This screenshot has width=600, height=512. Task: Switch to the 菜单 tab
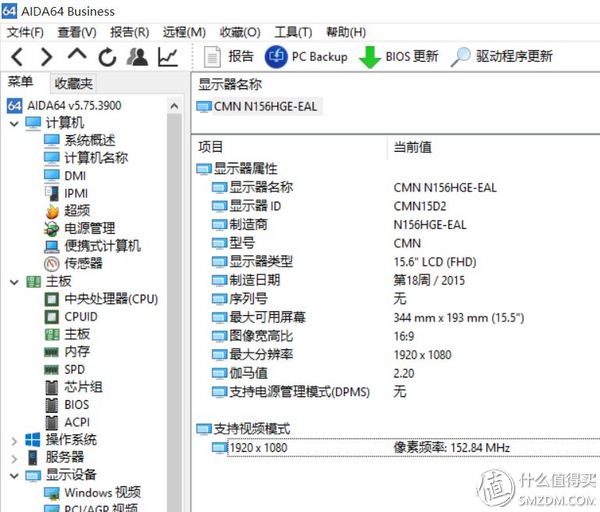click(21, 82)
